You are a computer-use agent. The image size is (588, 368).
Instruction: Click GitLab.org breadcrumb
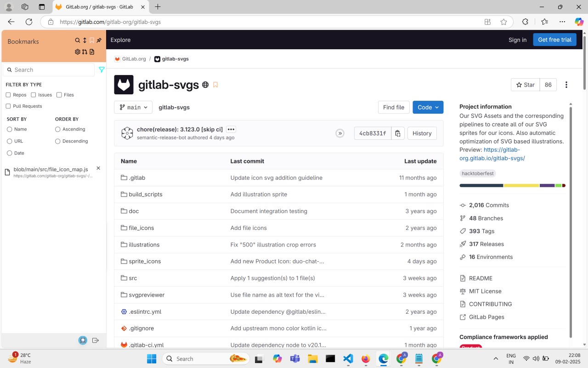click(134, 59)
